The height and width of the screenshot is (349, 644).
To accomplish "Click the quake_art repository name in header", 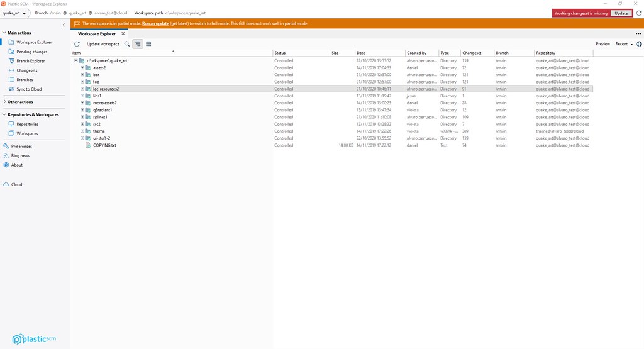I will (x=77, y=13).
